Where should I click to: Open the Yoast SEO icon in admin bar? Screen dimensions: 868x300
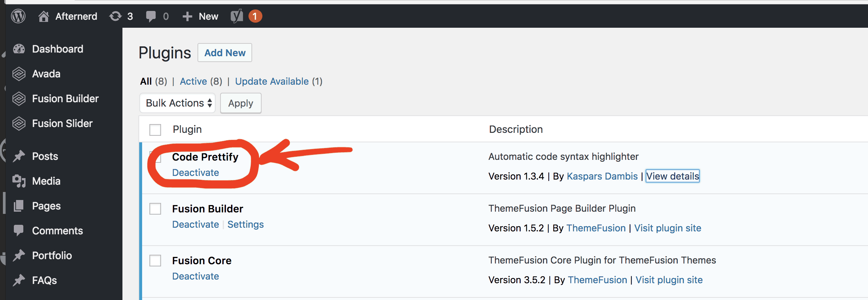[x=237, y=16]
